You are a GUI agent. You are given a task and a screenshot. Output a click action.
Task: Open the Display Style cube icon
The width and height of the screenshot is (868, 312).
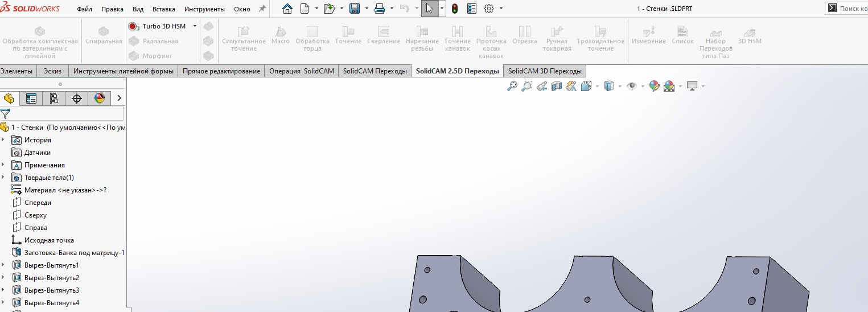(608, 86)
